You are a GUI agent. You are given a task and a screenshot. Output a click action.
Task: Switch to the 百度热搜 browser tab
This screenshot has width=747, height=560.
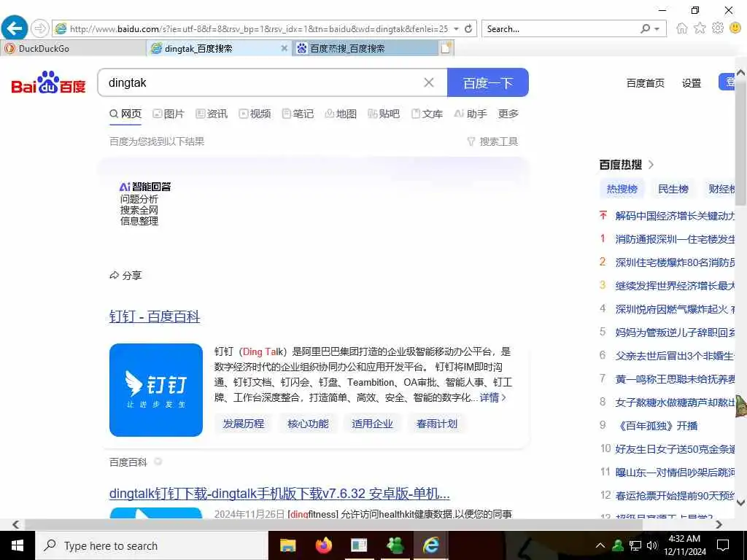click(365, 48)
